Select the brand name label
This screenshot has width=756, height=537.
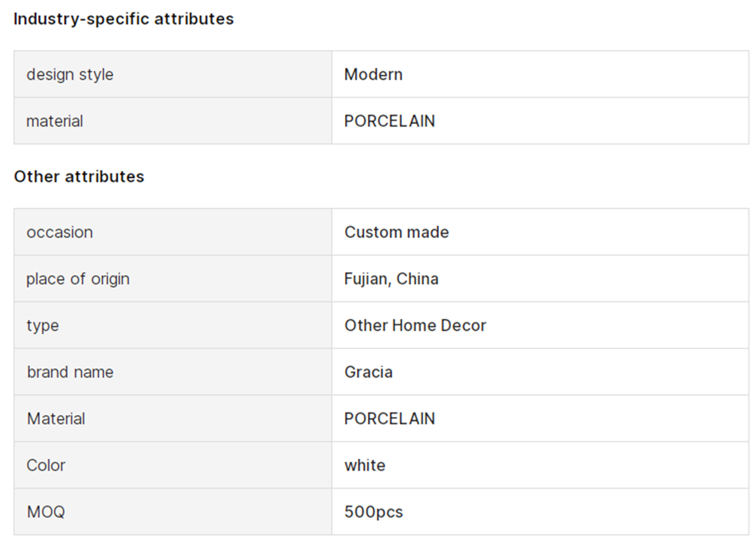[70, 372]
